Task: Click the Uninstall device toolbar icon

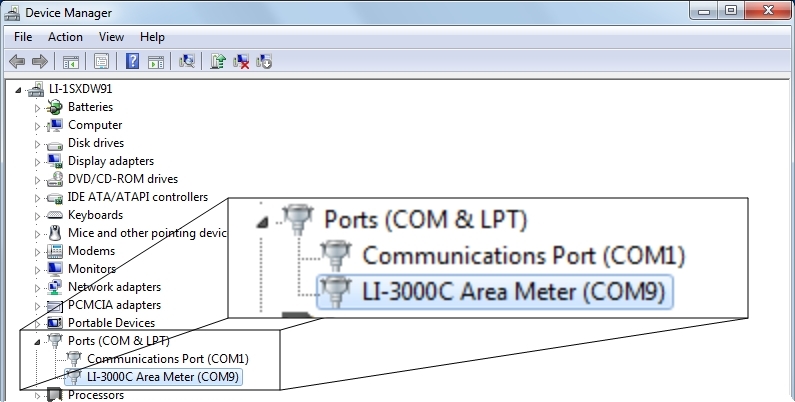Action: 241,62
